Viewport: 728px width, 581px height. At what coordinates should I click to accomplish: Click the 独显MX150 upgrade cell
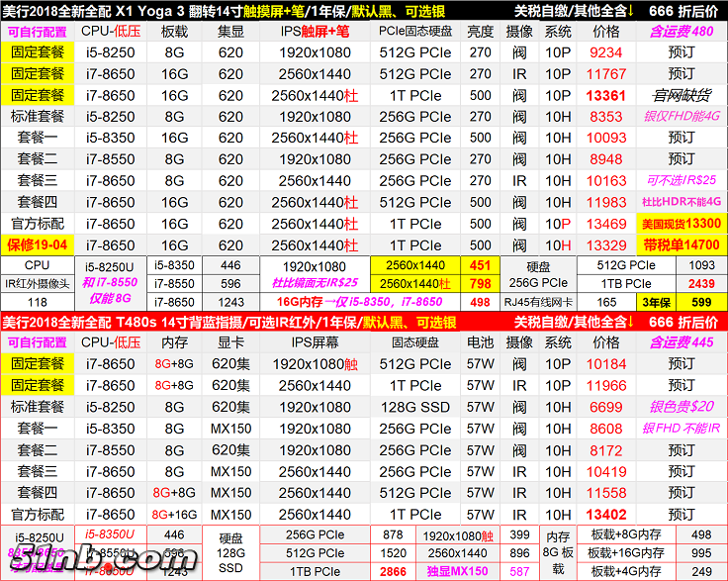point(457,571)
